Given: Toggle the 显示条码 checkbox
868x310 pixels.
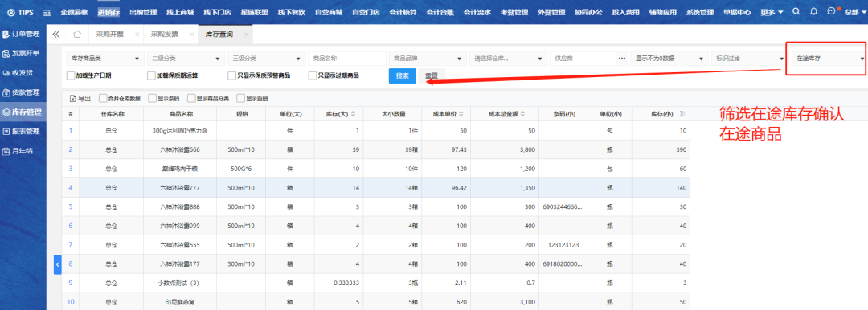Looking at the screenshot, I should pyautogui.click(x=152, y=99).
